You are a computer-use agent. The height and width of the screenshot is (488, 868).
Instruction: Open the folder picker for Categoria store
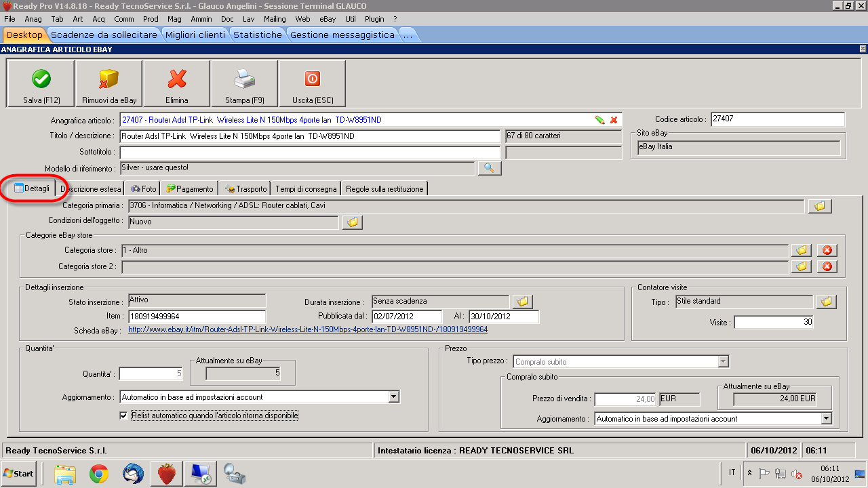801,250
